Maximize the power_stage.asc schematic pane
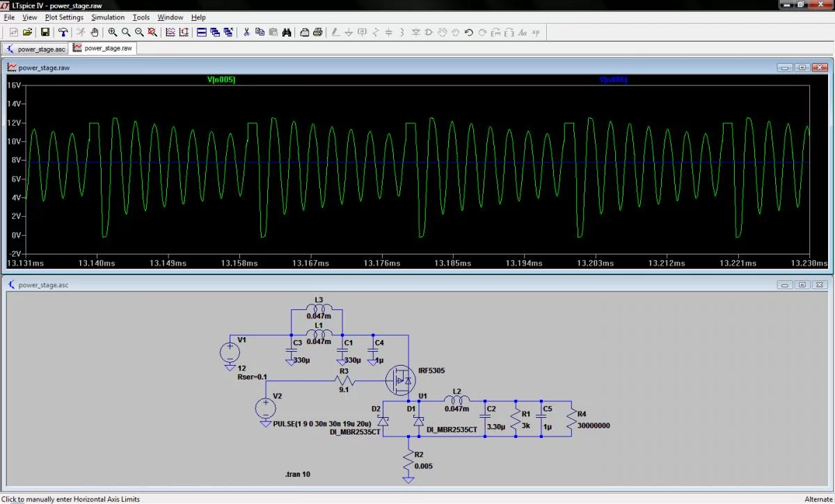This screenshot has width=835, height=504. coord(802,285)
